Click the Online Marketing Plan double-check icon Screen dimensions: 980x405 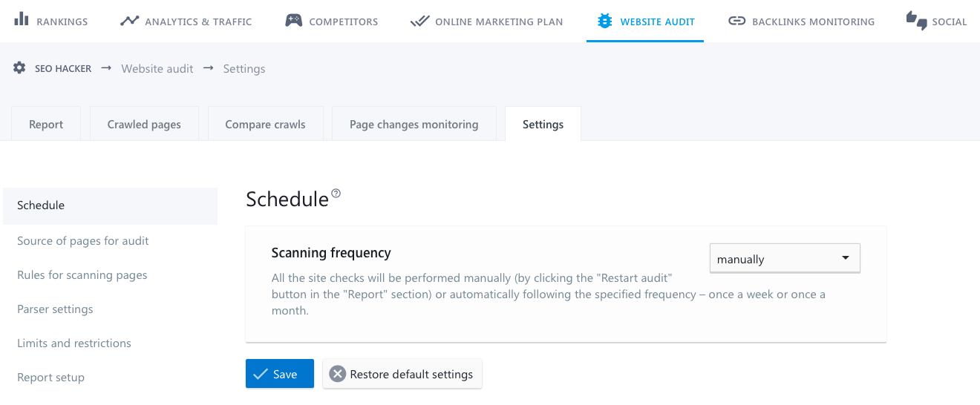point(419,21)
